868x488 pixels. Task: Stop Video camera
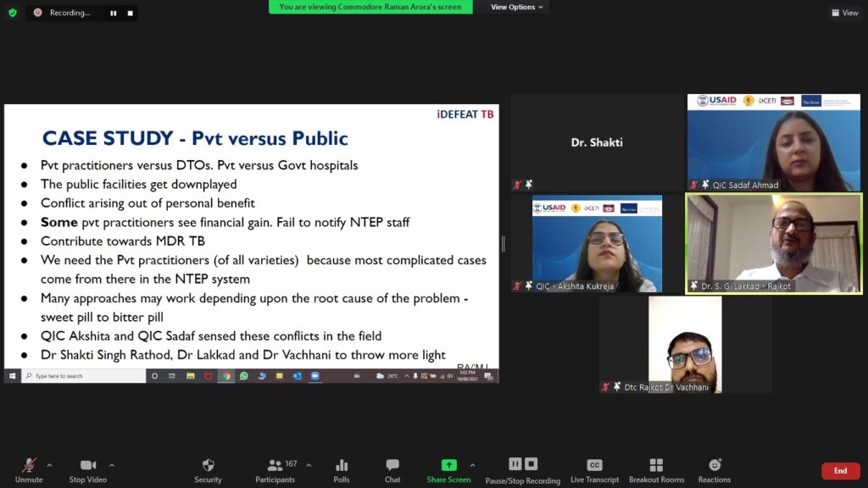87,470
